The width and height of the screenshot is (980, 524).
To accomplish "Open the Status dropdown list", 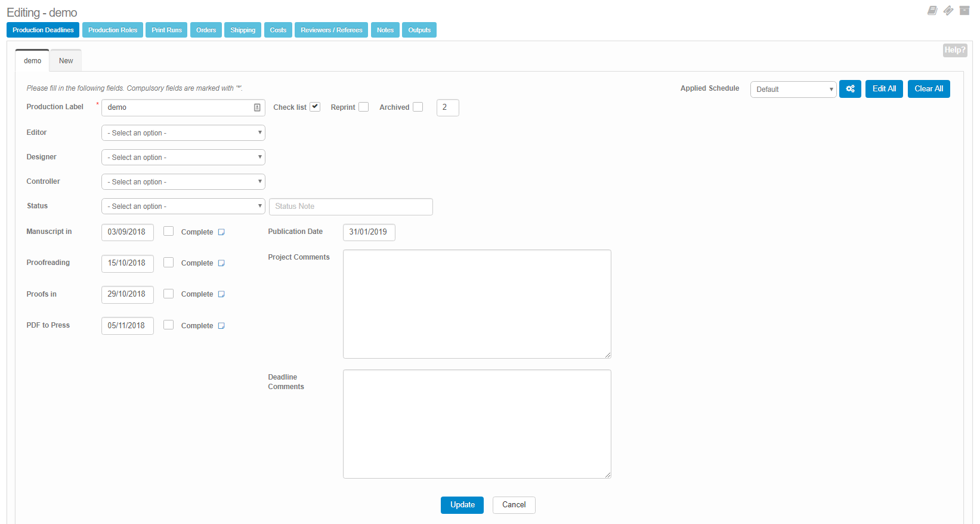I will click(183, 206).
